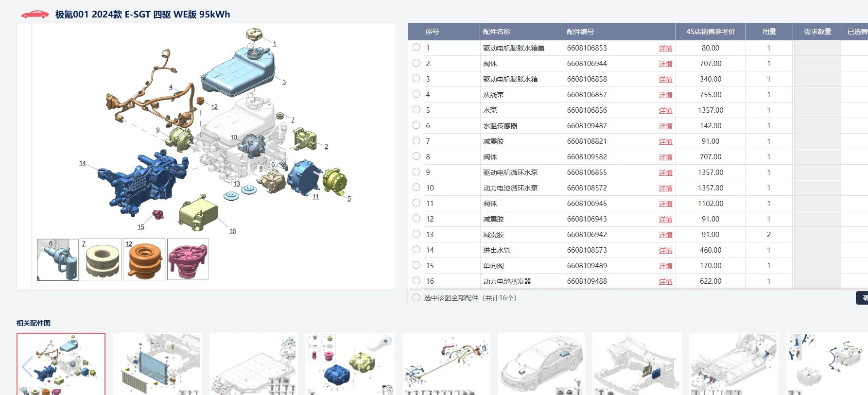Screen dimensions: 868x395
Task: Click part label 14 on blue pipe assembly
Action: click(x=82, y=163)
